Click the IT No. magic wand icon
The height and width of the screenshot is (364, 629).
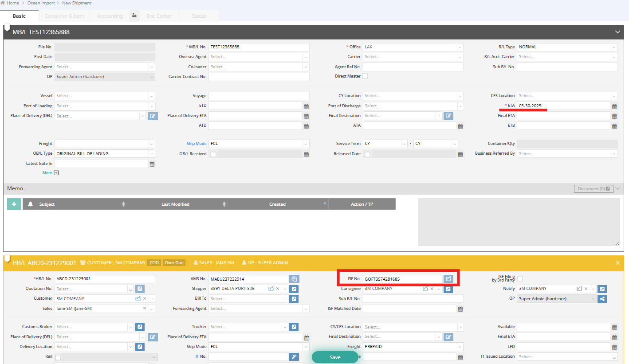[294, 356]
